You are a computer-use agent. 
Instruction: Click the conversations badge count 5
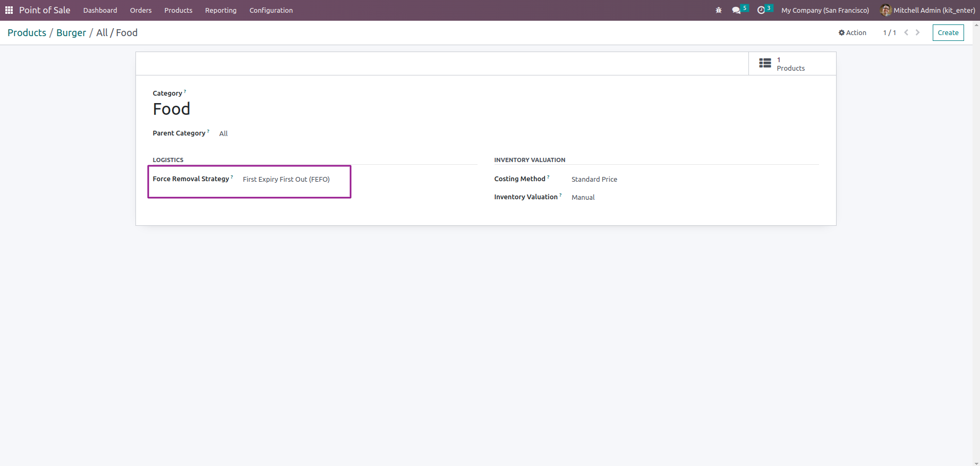coord(745,8)
